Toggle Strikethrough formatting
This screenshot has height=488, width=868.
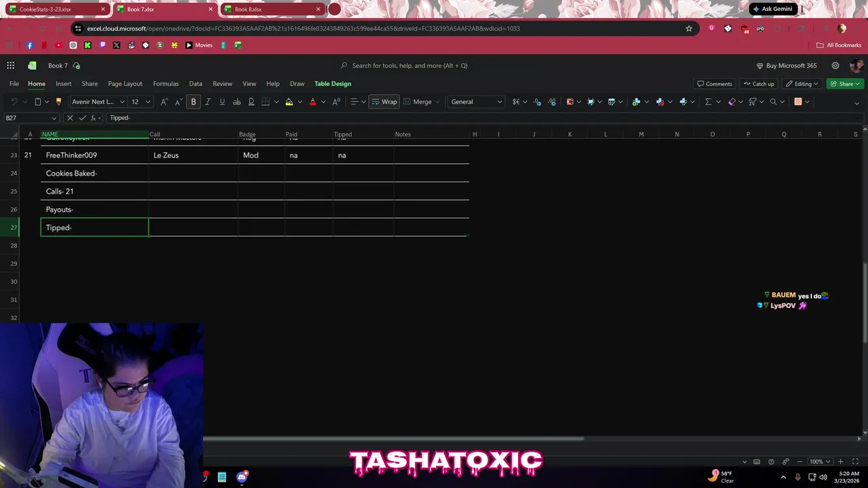(x=237, y=102)
